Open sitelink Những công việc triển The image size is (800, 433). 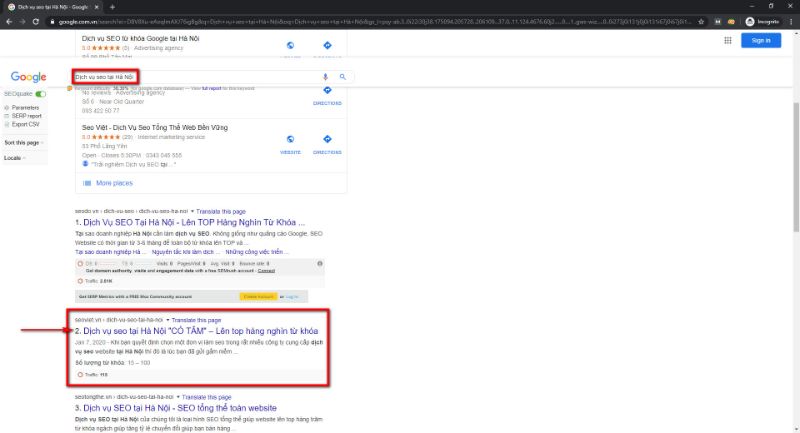click(x=257, y=252)
